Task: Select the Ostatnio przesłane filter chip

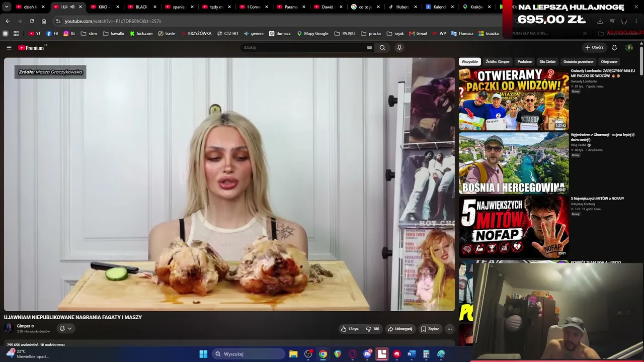Action: [578, 62]
